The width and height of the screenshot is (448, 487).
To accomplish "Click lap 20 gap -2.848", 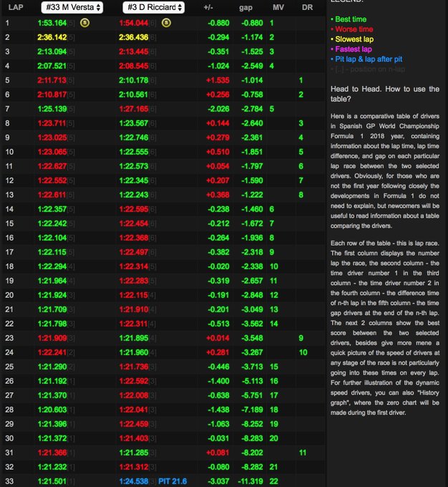I will pyautogui.click(x=252, y=295).
